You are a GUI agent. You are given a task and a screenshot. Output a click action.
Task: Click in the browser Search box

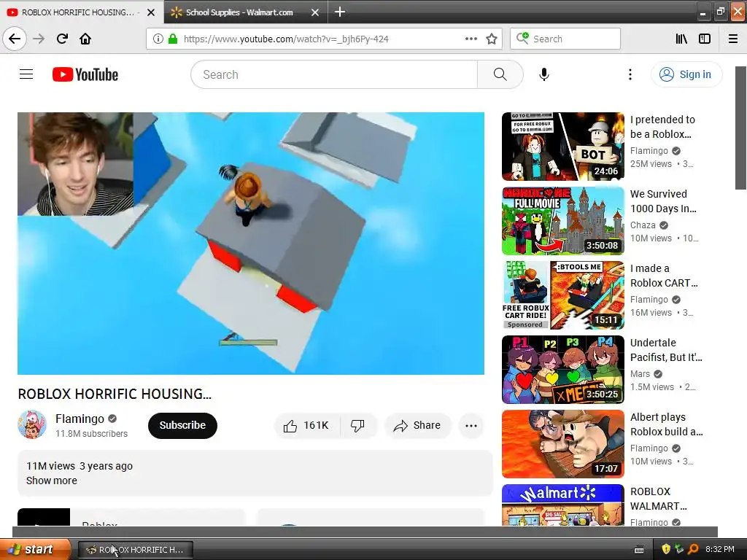coord(565,39)
